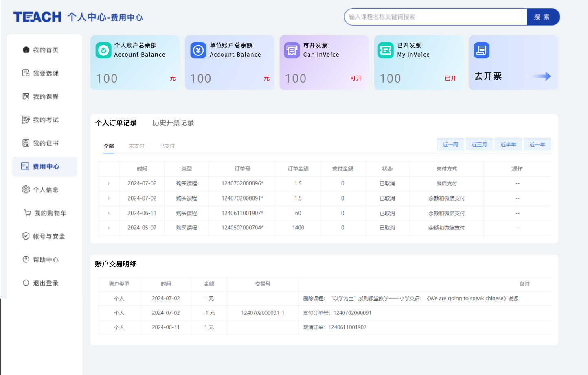Viewport: 588px width, 375px height.
Task: Click the question mark icon beside 帮助中心
Action: (x=26, y=259)
